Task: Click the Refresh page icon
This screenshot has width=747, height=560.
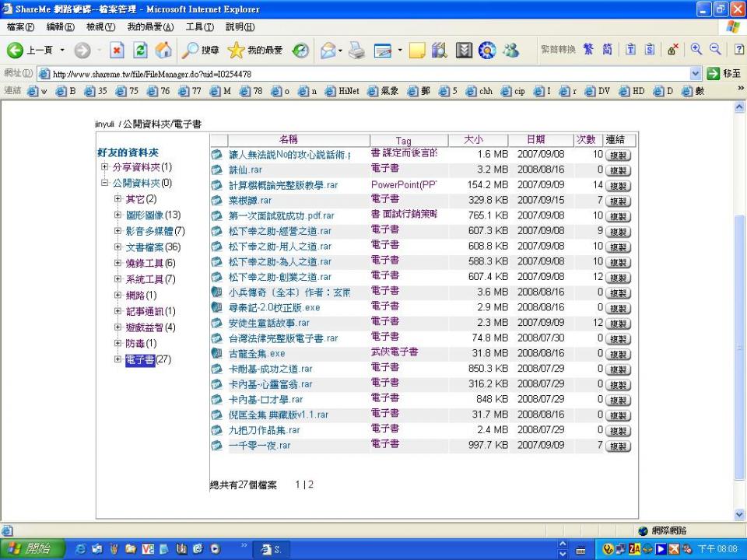Action: [140, 50]
